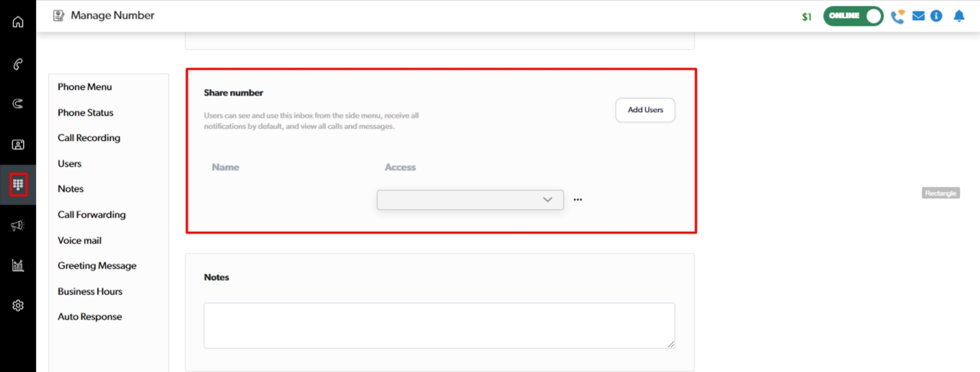This screenshot has width=980, height=372.
Task: Open the analytics chart sidebar icon
Action: click(x=18, y=266)
